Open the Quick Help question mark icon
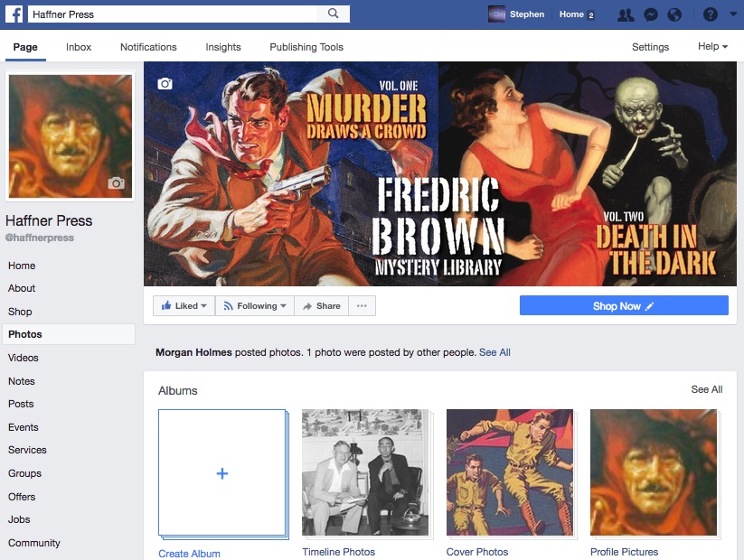744x560 pixels. 711,14
